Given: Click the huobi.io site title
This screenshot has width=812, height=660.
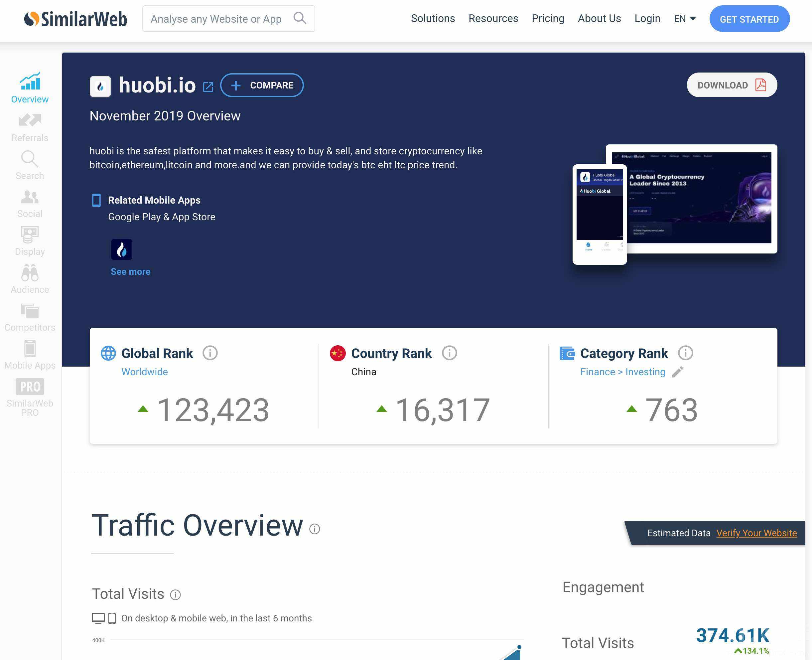Looking at the screenshot, I should (x=157, y=85).
